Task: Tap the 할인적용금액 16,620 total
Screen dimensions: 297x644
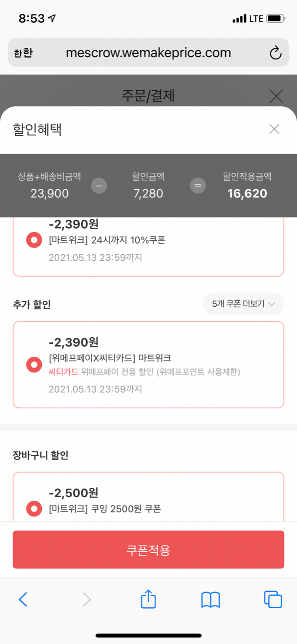Action: (247, 193)
